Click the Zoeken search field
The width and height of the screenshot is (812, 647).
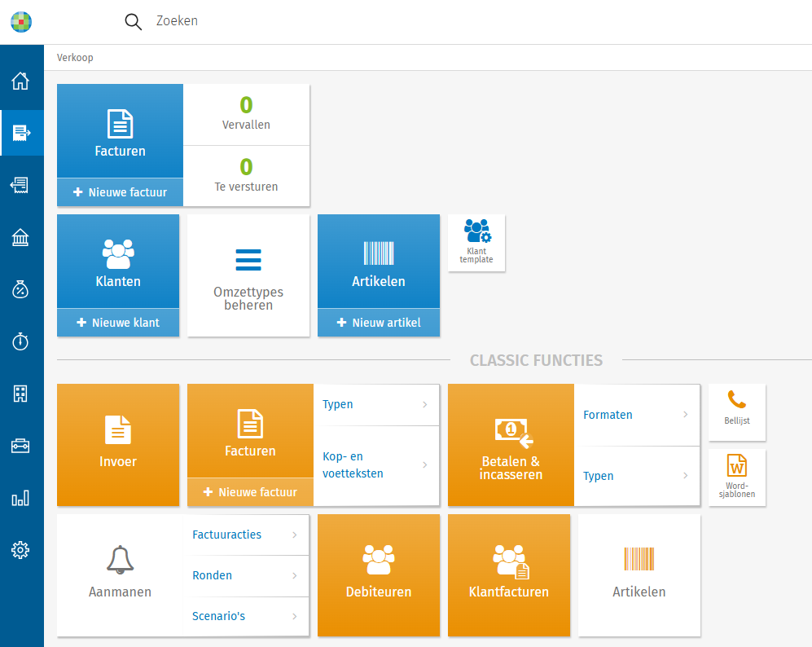click(326, 21)
